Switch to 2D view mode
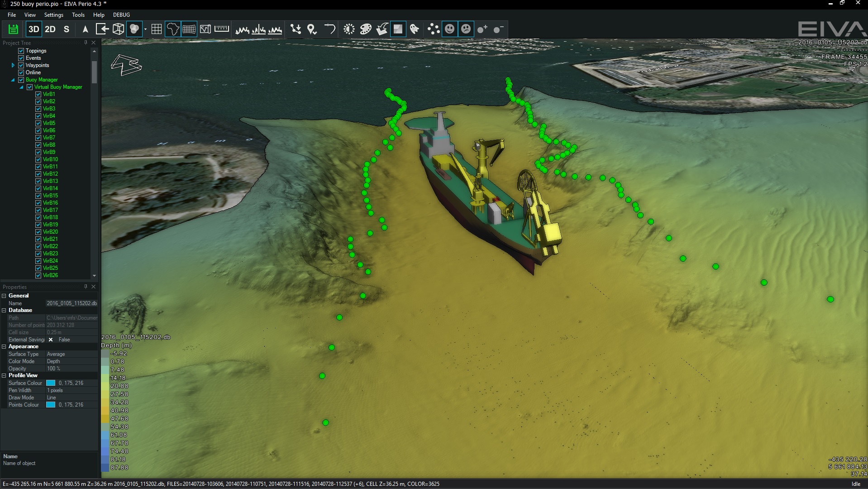The image size is (868, 489). (x=50, y=29)
